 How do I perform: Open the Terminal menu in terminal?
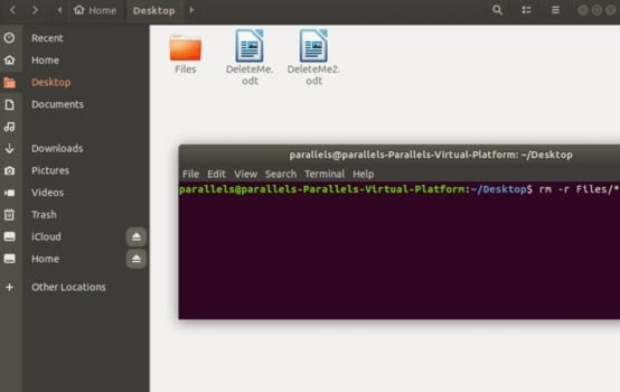pos(325,174)
